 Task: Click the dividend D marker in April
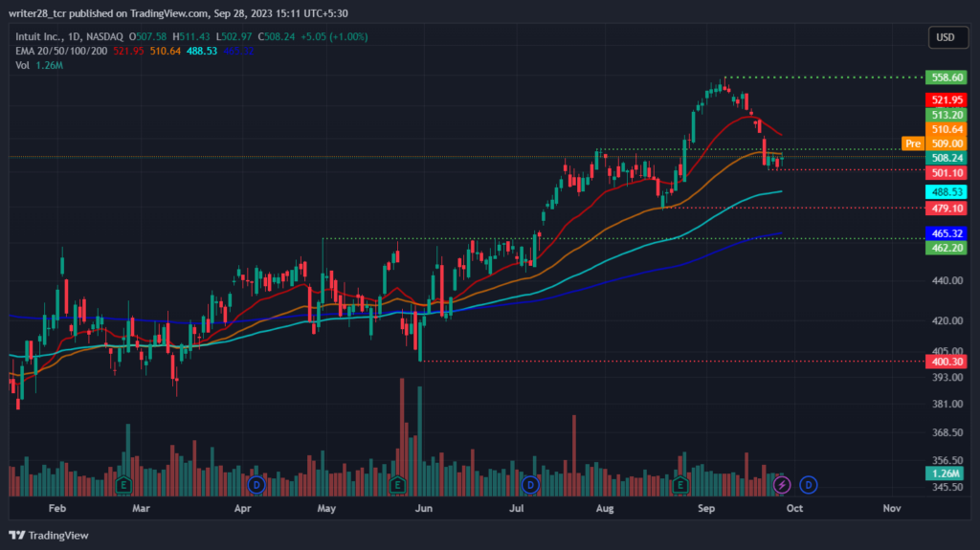click(x=256, y=485)
